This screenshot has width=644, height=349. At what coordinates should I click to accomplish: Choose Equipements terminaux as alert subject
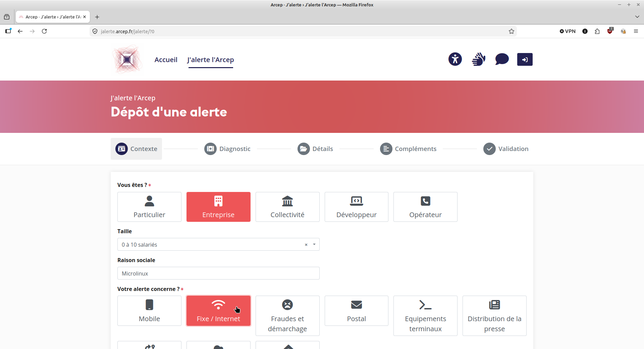coord(425,316)
